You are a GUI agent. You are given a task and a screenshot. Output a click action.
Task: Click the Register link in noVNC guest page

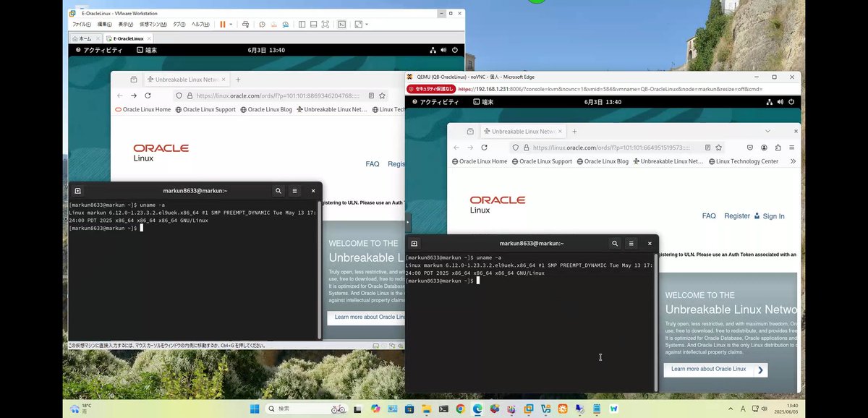click(737, 216)
